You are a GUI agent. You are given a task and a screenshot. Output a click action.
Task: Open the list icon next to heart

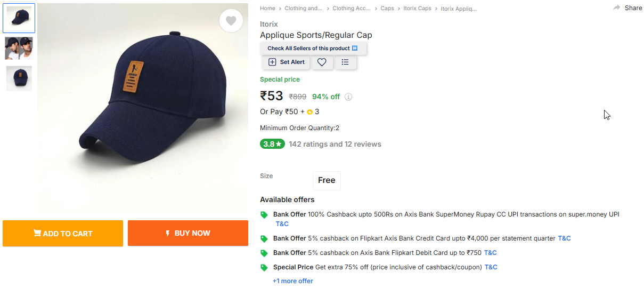pos(345,62)
